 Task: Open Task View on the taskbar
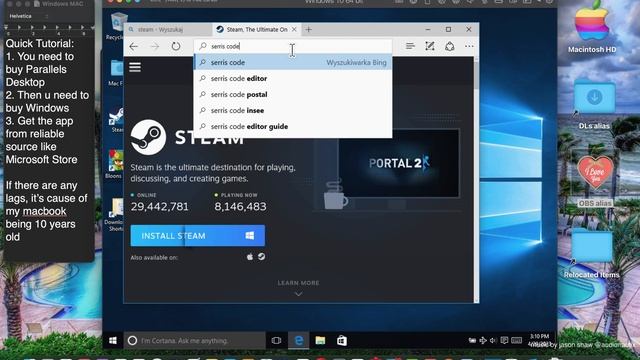click(x=276, y=340)
